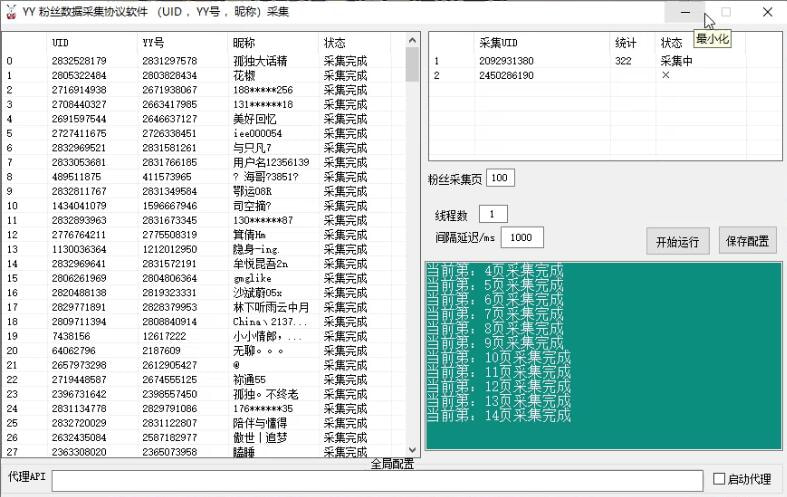Click nickname 鄂运08R
This screenshot has width=787, height=497.
point(252,191)
